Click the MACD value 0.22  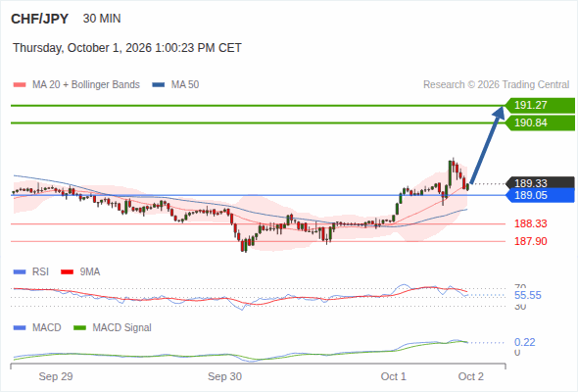(x=525, y=342)
